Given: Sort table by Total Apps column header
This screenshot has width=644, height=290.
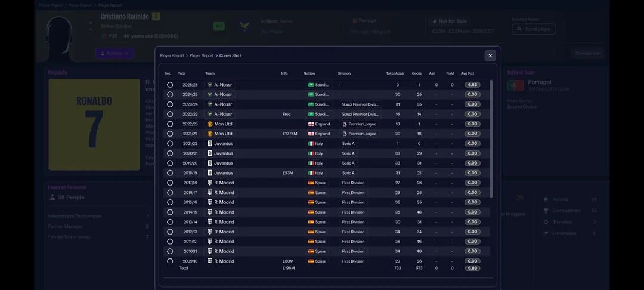Looking at the screenshot, I should coord(395,73).
